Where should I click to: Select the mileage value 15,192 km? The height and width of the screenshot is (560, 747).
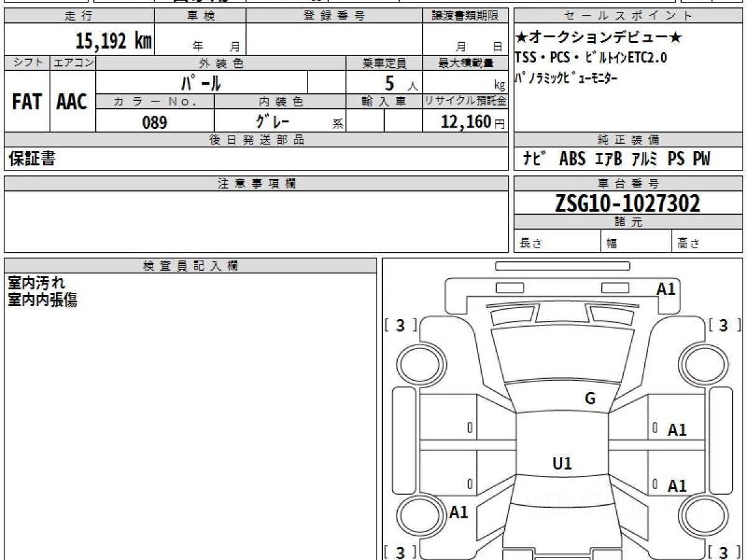click(x=114, y=42)
